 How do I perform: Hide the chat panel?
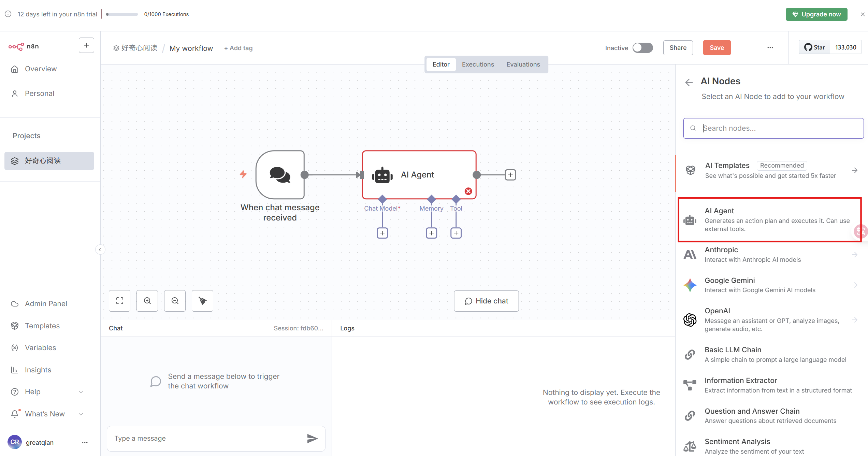click(x=486, y=301)
